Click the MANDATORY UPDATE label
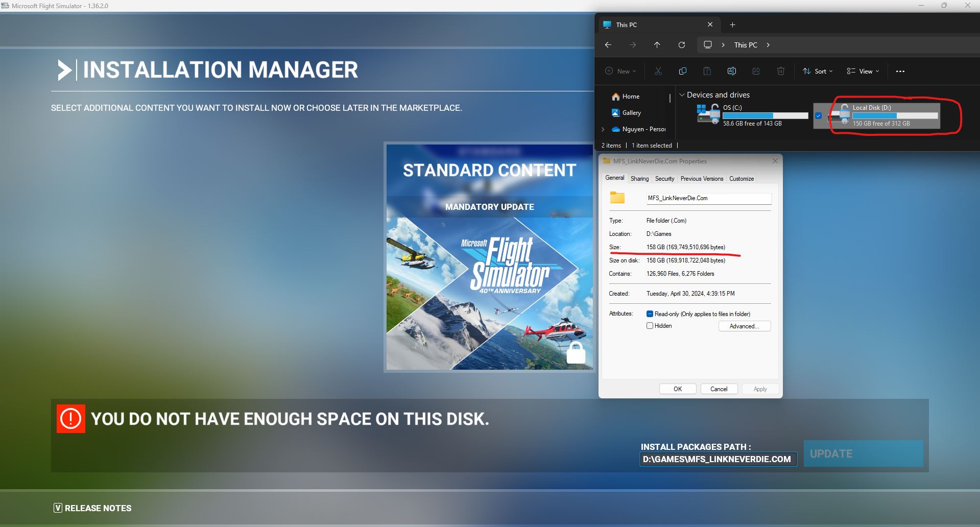This screenshot has width=980, height=527. pos(489,207)
